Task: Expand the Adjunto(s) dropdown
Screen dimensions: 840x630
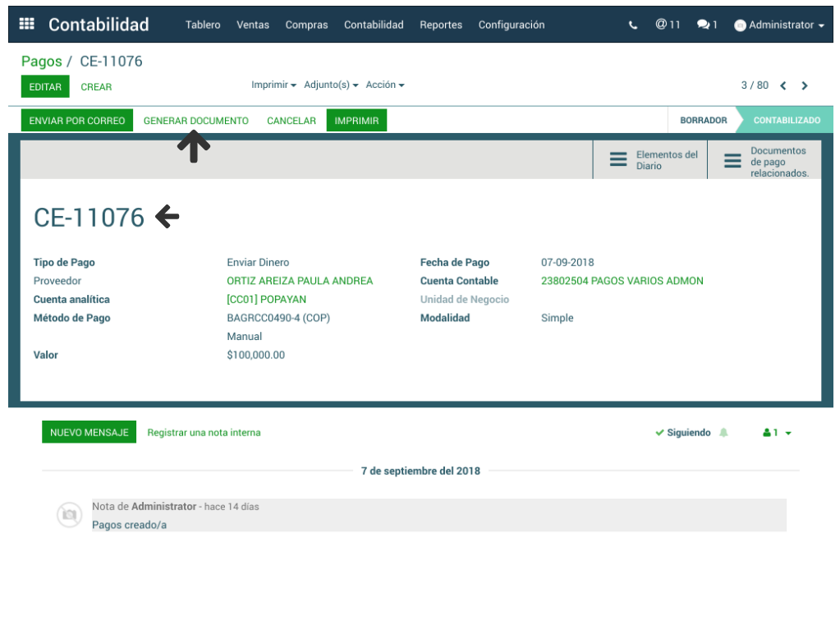Action: pos(331,85)
